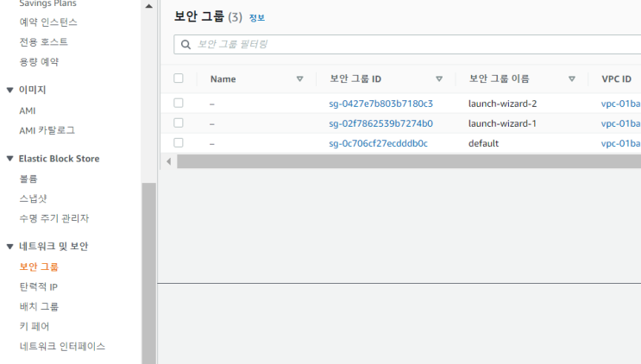Collapse the Elastic Block Store section
641x364 pixels.
click(10, 159)
